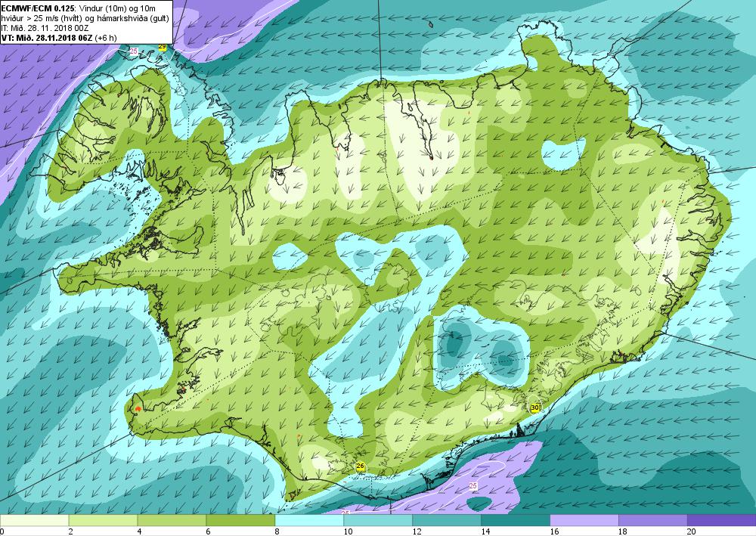
Task: Click the yellow gust marker labeled 30
Action: point(534,407)
